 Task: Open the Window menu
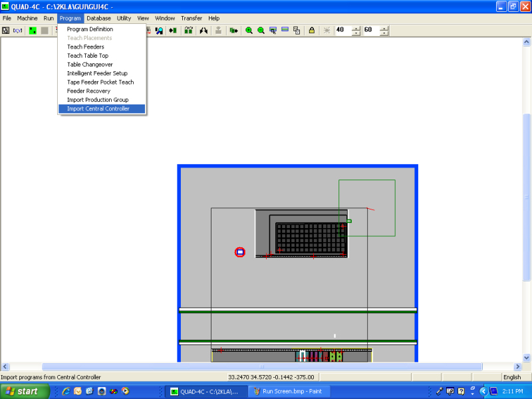tap(165, 19)
